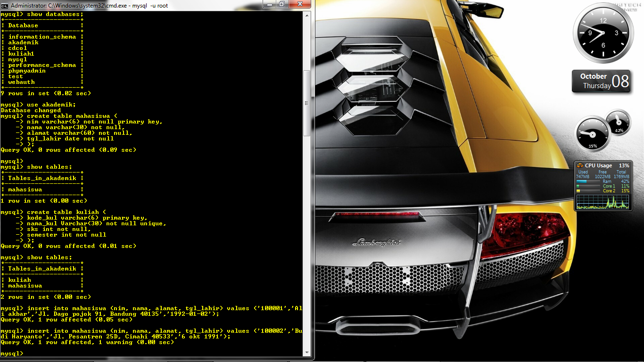This screenshot has height=362, width=644.
Task: Click the 'webauth' database row
Action: point(21,82)
